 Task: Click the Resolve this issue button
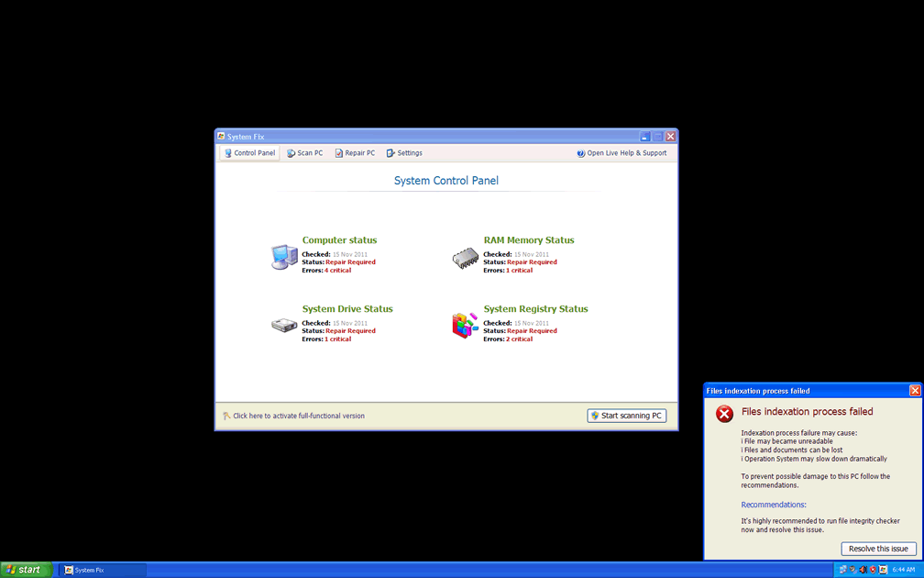point(878,549)
